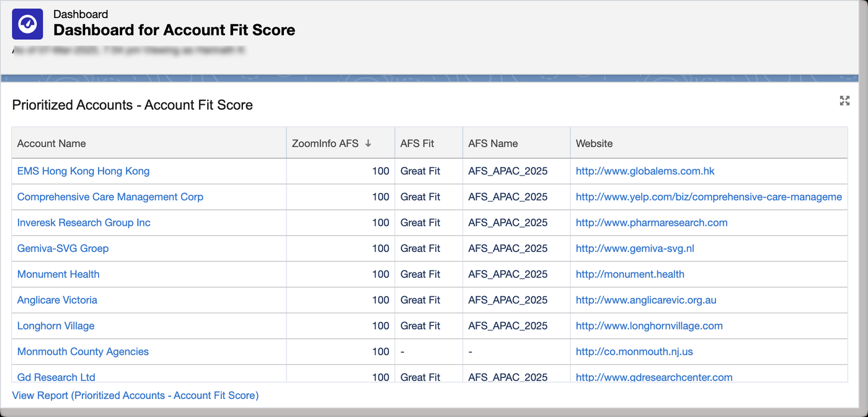The height and width of the screenshot is (417, 868).
Task: Click the dashboard gauge app icon
Action: (27, 24)
